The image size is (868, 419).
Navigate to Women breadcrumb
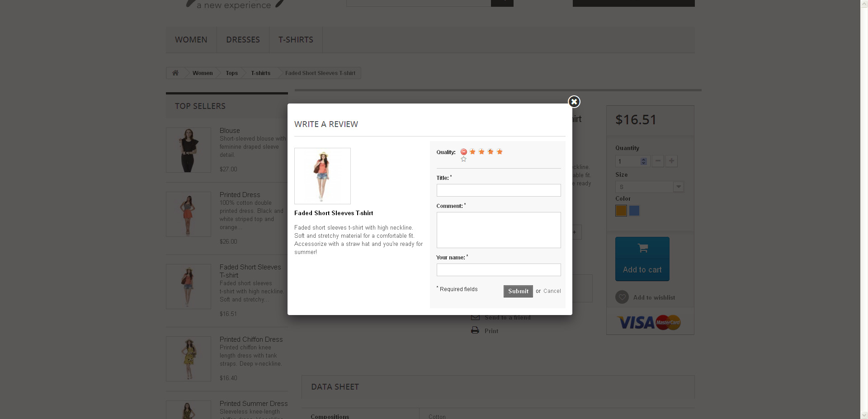pyautogui.click(x=203, y=73)
